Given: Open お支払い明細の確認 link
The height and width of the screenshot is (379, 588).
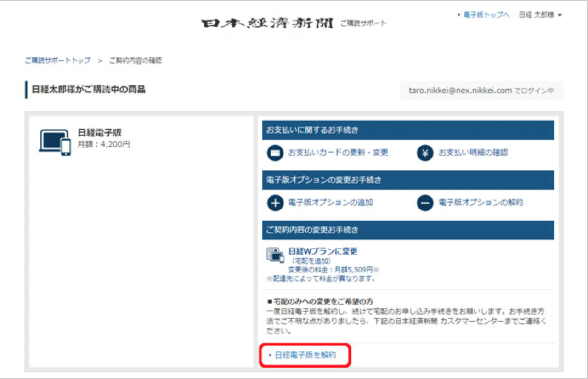Looking at the screenshot, I should pyautogui.click(x=473, y=153).
